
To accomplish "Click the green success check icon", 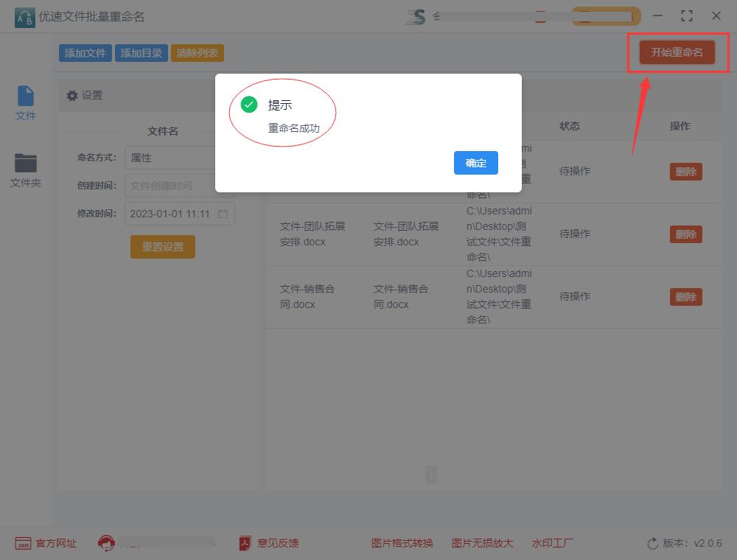I will [x=249, y=105].
